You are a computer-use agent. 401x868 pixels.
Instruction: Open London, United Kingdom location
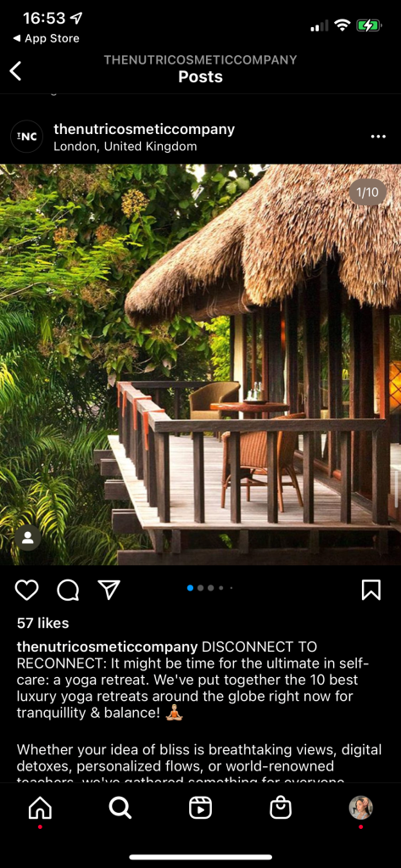pyautogui.click(x=125, y=147)
